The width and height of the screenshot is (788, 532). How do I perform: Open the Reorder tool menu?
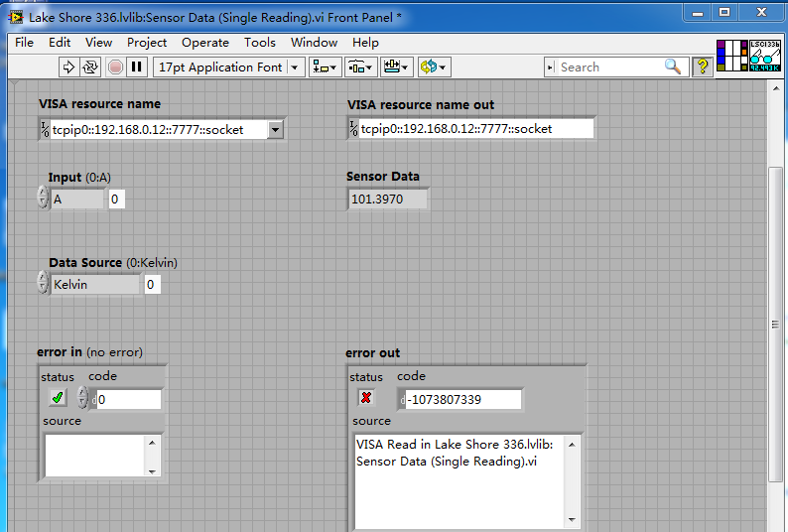pyautogui.click(x=433, y=66)
